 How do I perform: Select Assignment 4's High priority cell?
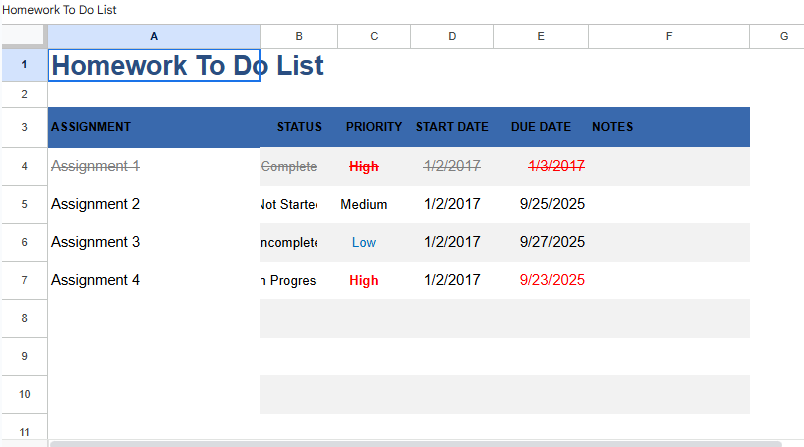(x=364, y=280)
